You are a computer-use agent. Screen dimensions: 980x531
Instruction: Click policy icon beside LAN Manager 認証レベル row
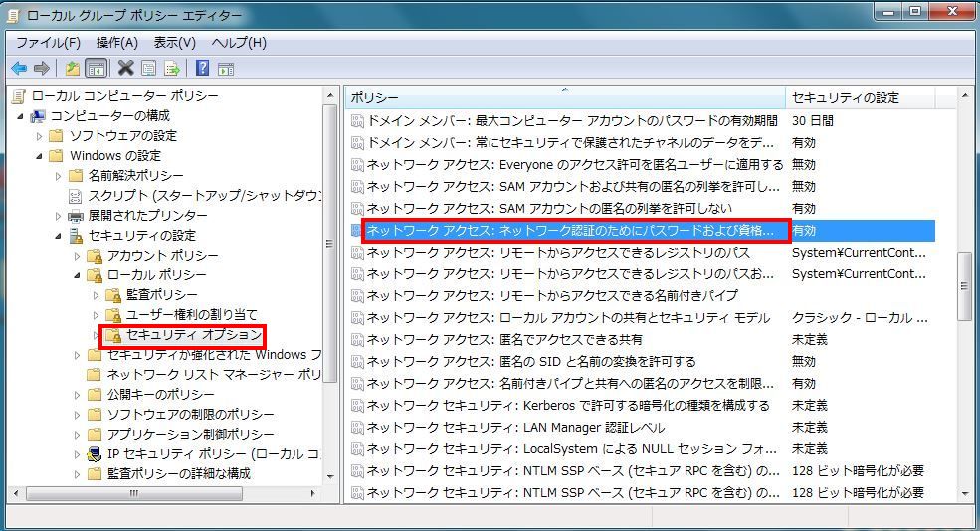[x=357, y=428]
